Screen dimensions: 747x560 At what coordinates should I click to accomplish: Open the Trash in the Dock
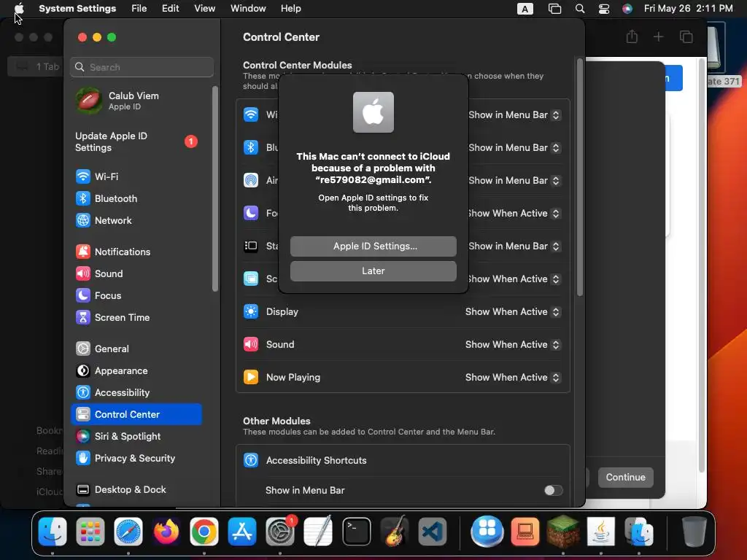coord(694,532)
